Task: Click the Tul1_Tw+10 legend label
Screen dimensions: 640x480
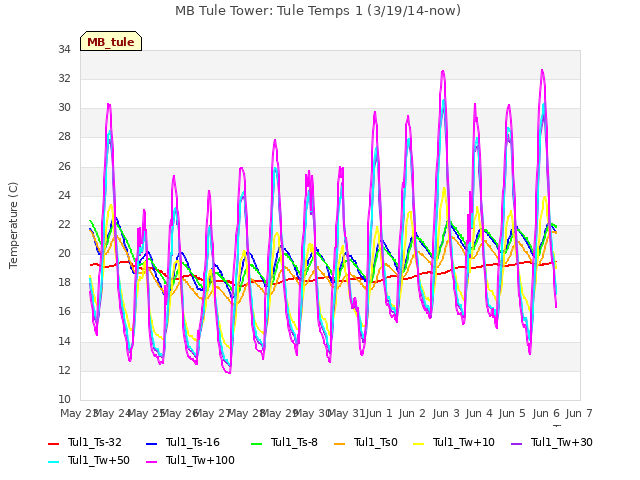Action: point(464,442)
